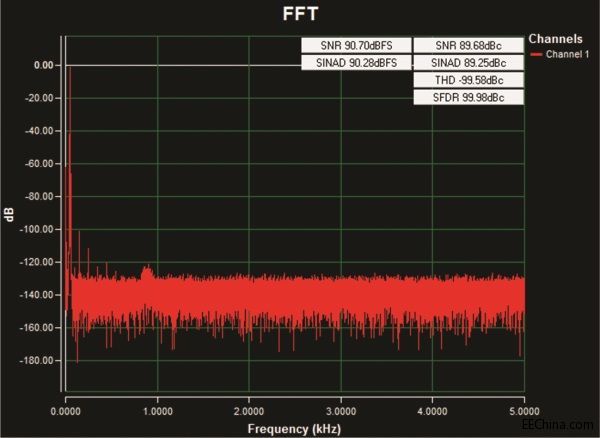Select the SNR 90.70dBFS readout box
The image size is (600, 438).
click(x=355, y=45)
